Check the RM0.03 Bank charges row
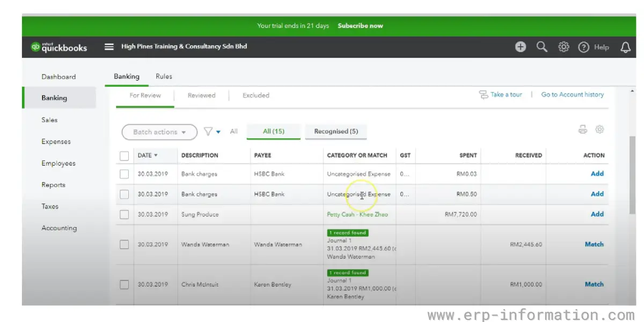 125,174
